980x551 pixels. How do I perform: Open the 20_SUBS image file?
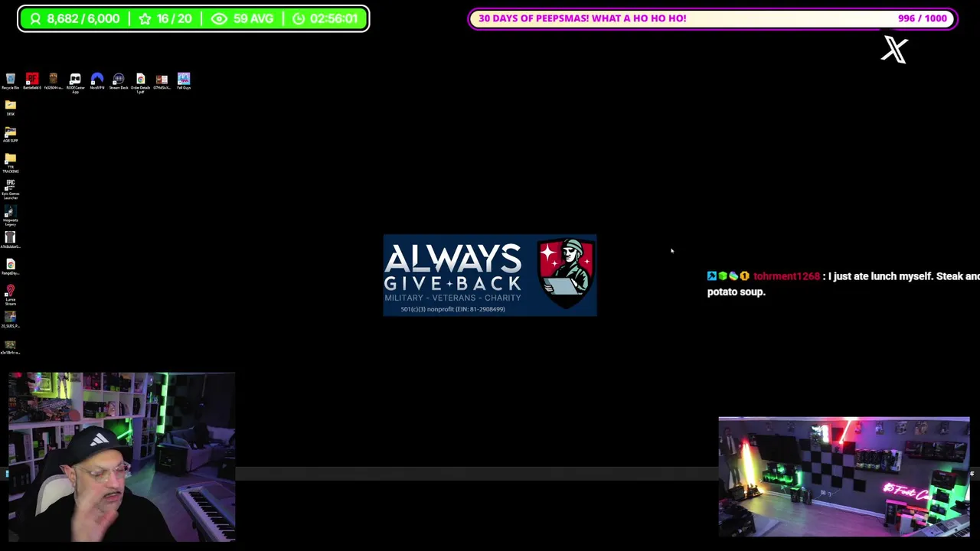(10, 320)
